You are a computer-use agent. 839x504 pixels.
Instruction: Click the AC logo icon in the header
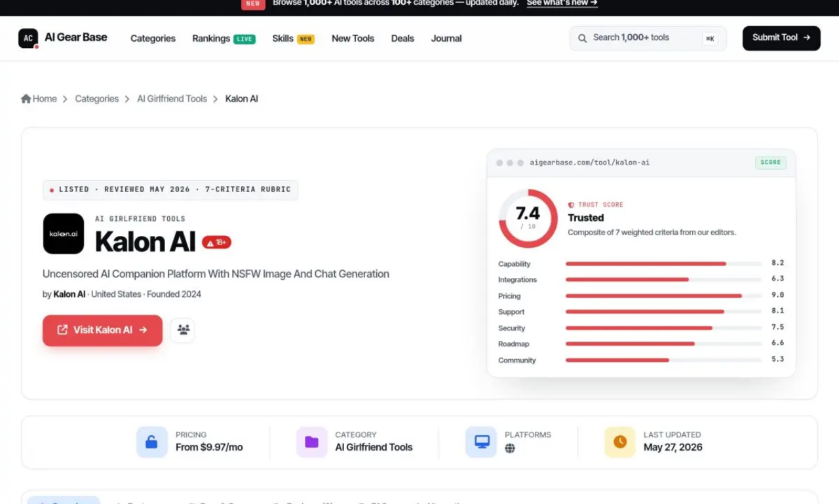[x=28, y=38]
